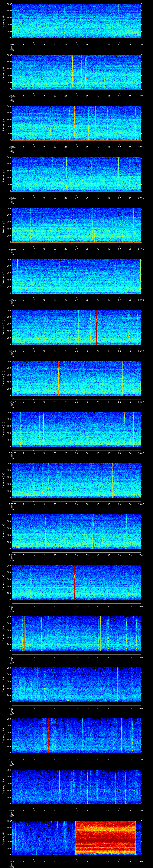Click the 19:16:00 start time label
This screenshot has width=153, height=868.
click(12, 44)
